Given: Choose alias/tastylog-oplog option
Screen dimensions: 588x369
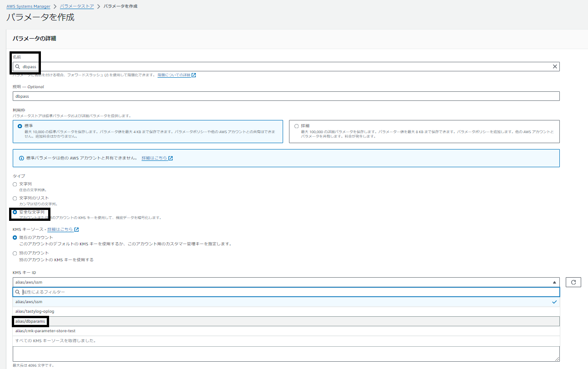Looking at the screenshot, I should pyautogui.click(x=286, y=311).
